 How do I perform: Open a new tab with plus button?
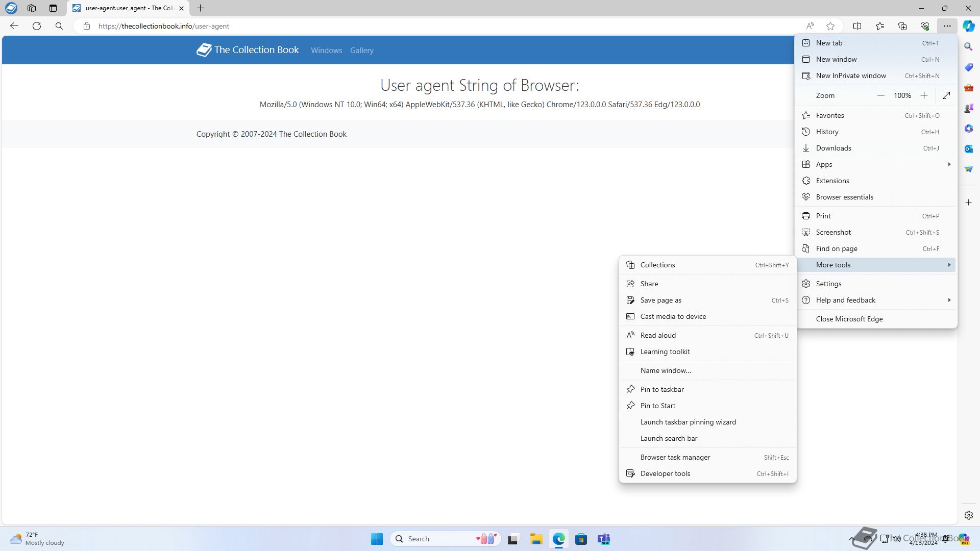point(201,8)
